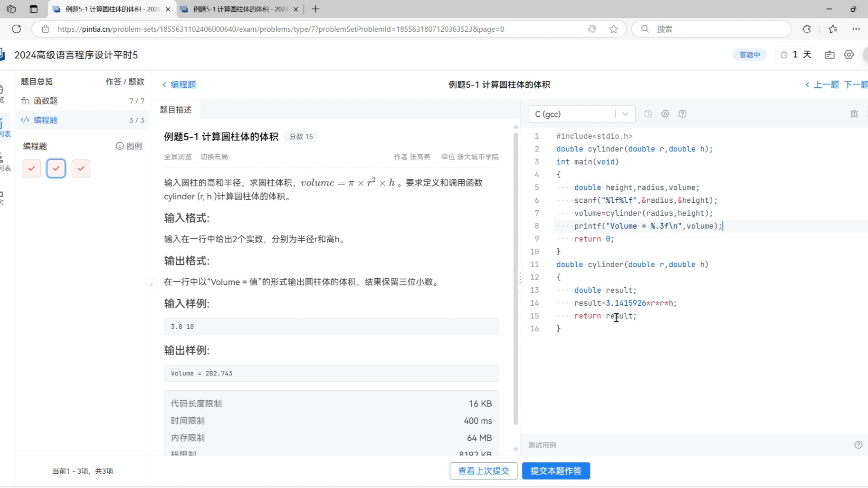
Task: Go to next problem 下一题
Action: pyautogui.click(x=856, y=84)
